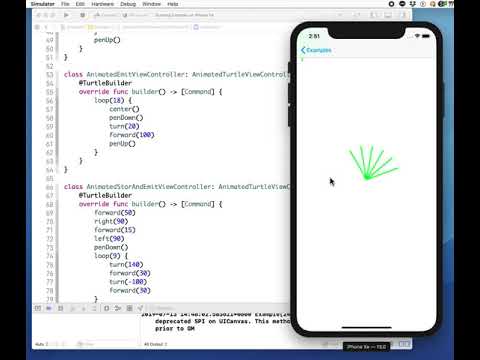Open the Debug menu
480x360 pixels.
tap(128, 4)
